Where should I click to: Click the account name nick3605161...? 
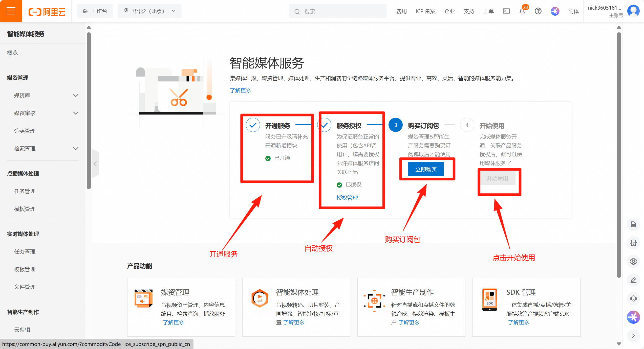click(604, 8)
